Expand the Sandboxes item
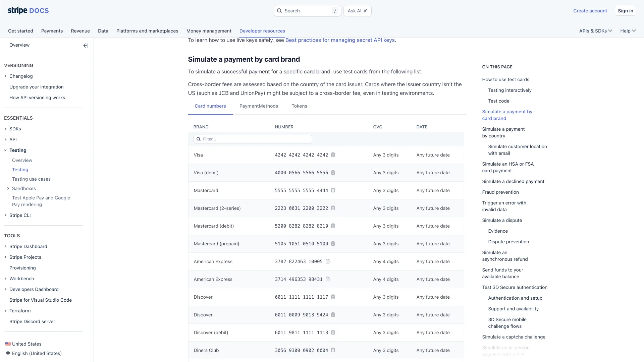Screen dimensions: 644x362 pyautogui.click(x=8, y=188)
